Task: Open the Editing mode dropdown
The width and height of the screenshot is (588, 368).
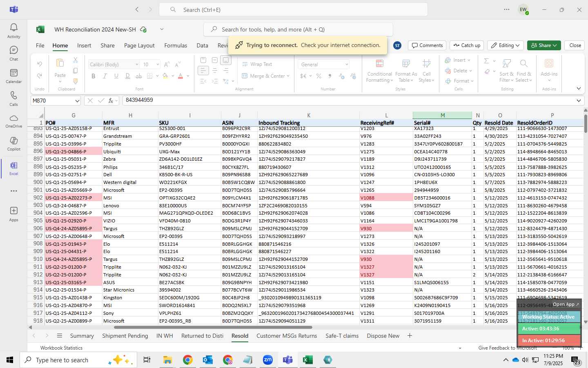Action: (506, 45)
